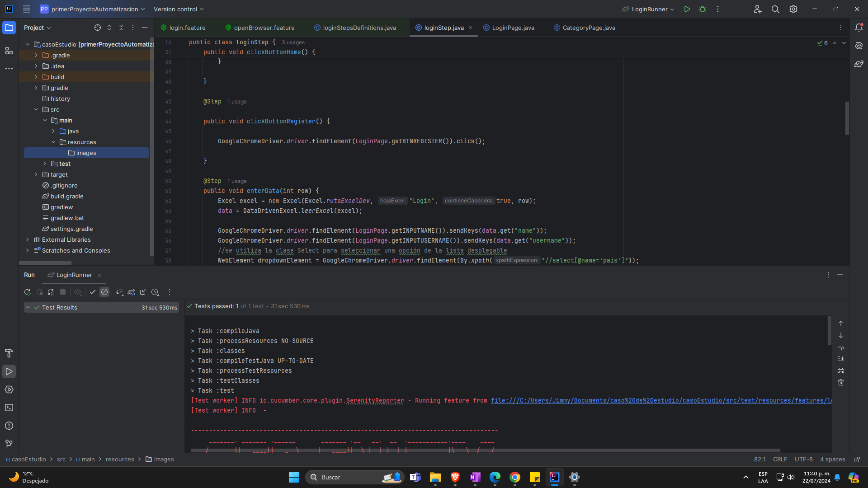Click the UTF-8 encoding status widget

pos(803,459)
